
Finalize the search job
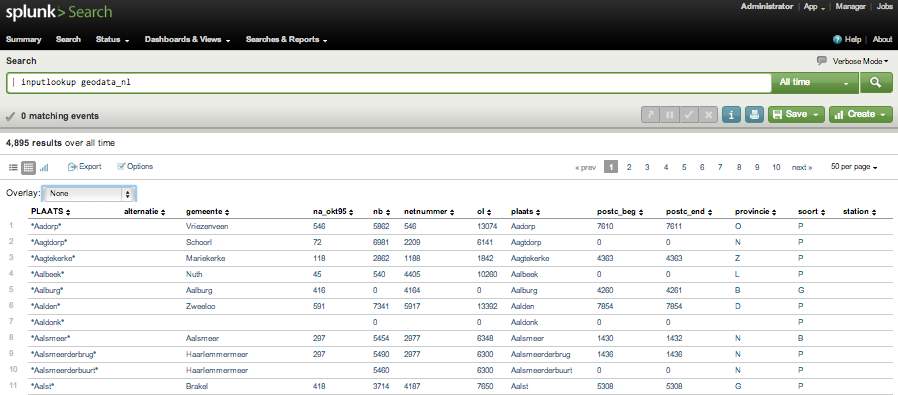(x=689, y=114)
